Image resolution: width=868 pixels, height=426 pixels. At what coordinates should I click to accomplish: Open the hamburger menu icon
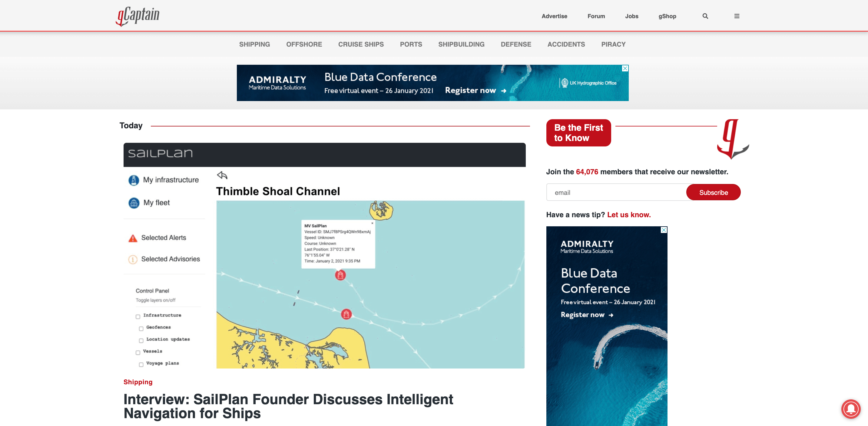click(x=737, y=16)
